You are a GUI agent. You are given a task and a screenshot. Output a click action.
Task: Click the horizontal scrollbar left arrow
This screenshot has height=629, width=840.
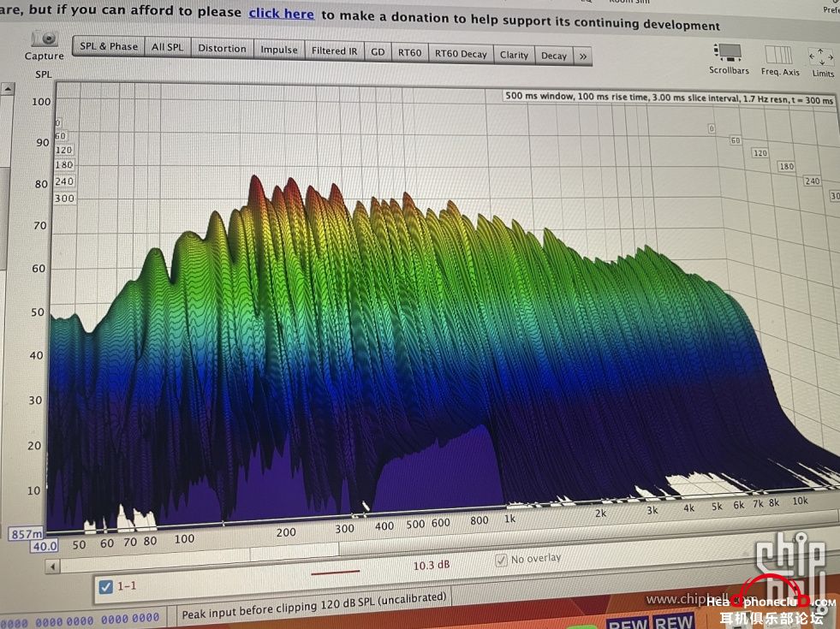click(52, 567)
